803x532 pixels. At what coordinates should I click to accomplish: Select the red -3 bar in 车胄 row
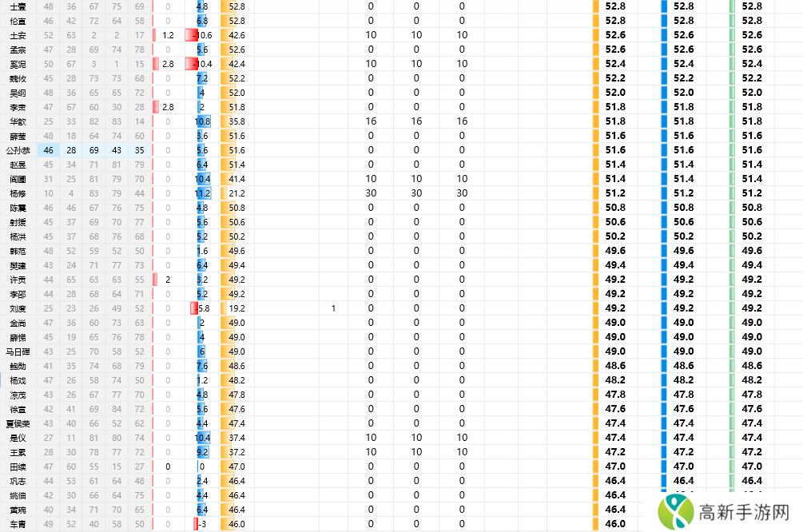[200, 524]
